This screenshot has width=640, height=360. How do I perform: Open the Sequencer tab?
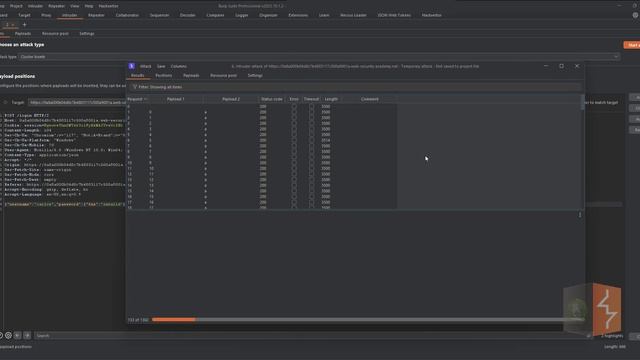click(x=159, y=15)
